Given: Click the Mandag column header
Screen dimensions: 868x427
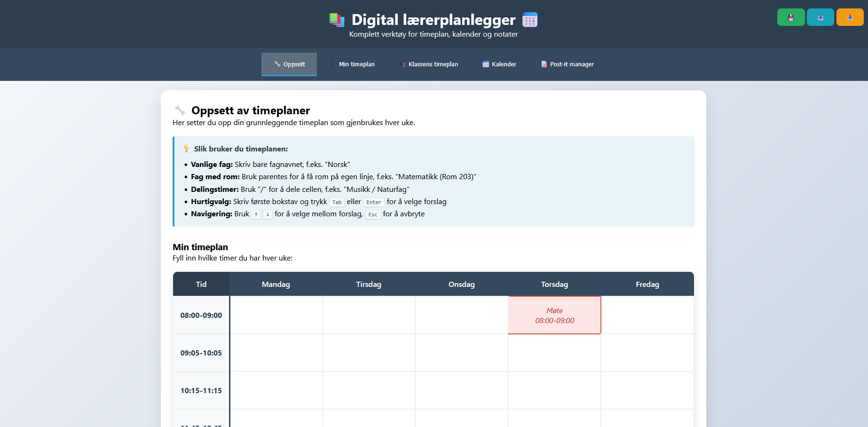Looking at the screenshot, I should [x=276, y=284].
